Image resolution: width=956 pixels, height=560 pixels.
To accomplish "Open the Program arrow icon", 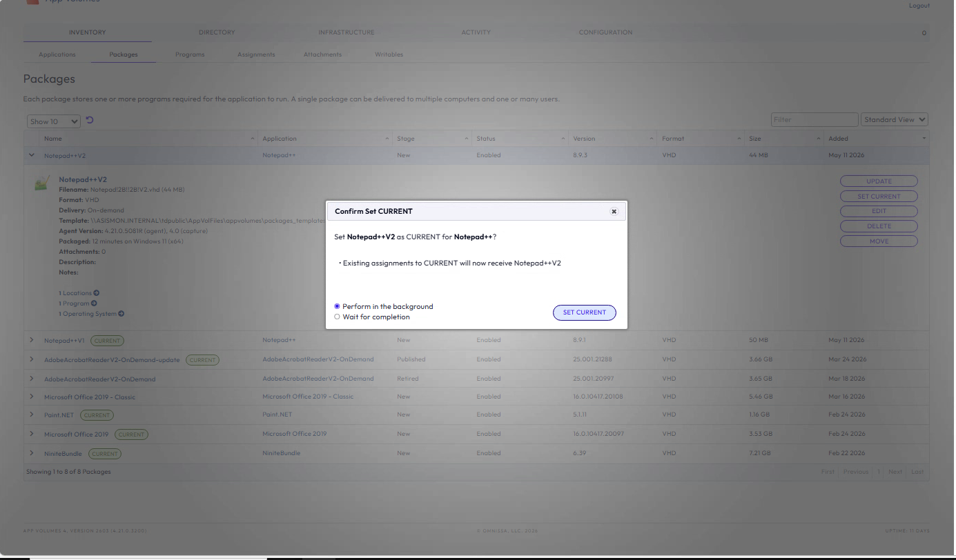I will (94, 303).
